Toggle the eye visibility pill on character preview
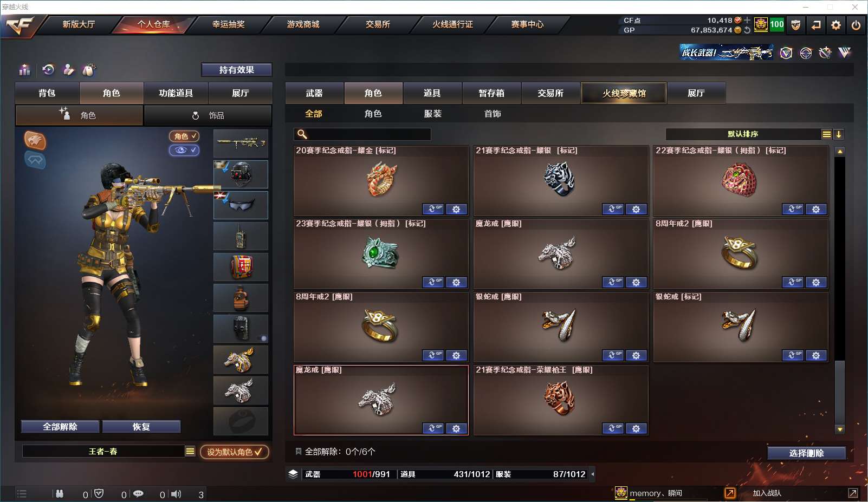The height and width of the screenshot is (502, 868). pos(184,150)
